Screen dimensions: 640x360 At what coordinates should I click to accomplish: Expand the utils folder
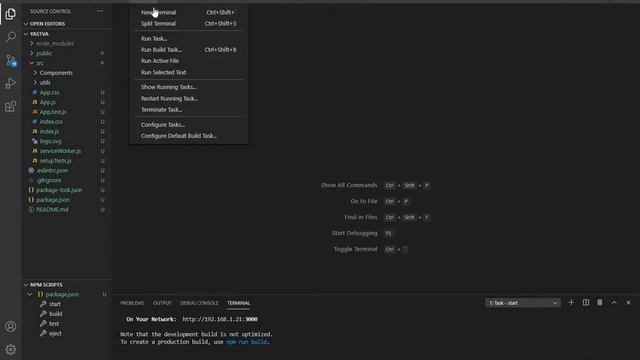(x=45, y=82)
